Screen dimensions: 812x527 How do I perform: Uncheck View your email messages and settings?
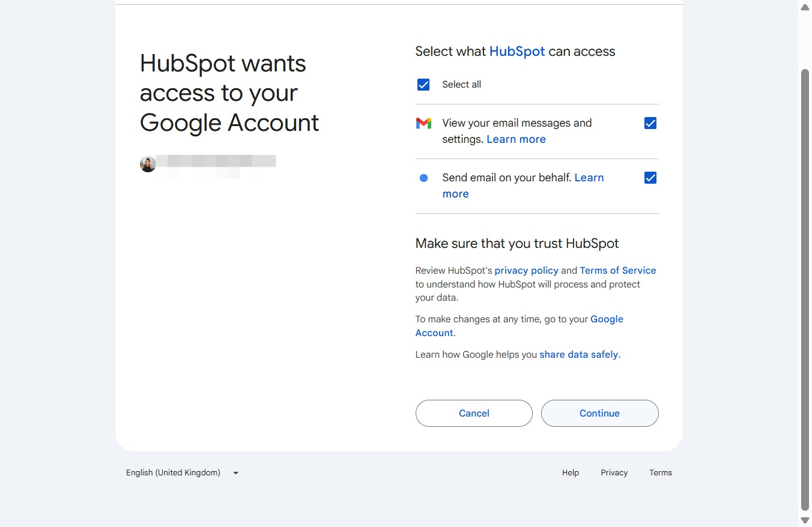tap(650, 123)
